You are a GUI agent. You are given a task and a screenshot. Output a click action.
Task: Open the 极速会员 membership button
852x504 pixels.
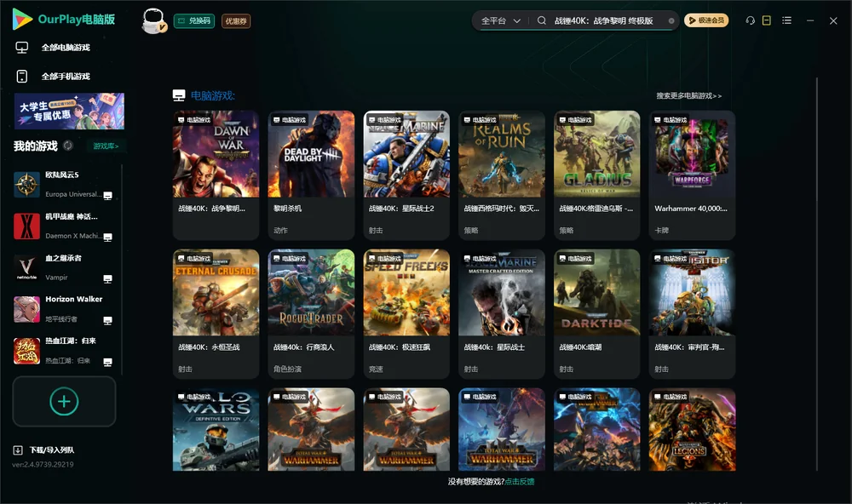coord(706,20)
